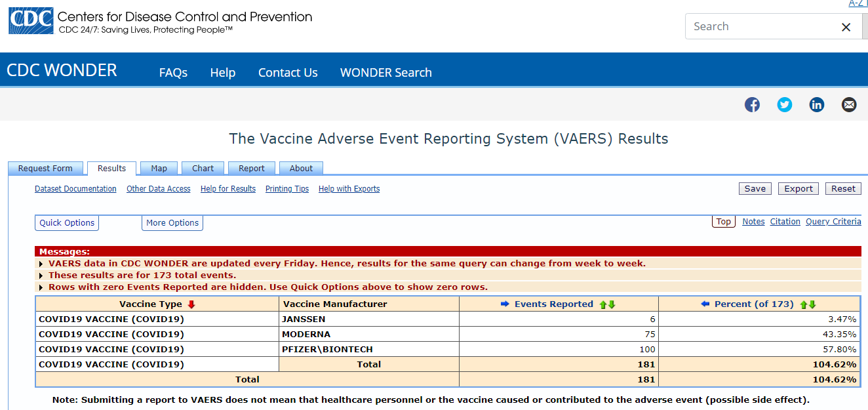Open Contact Us in the navigation bar
The height and width of the screenshot is (410, 868).
coord(288,73)
